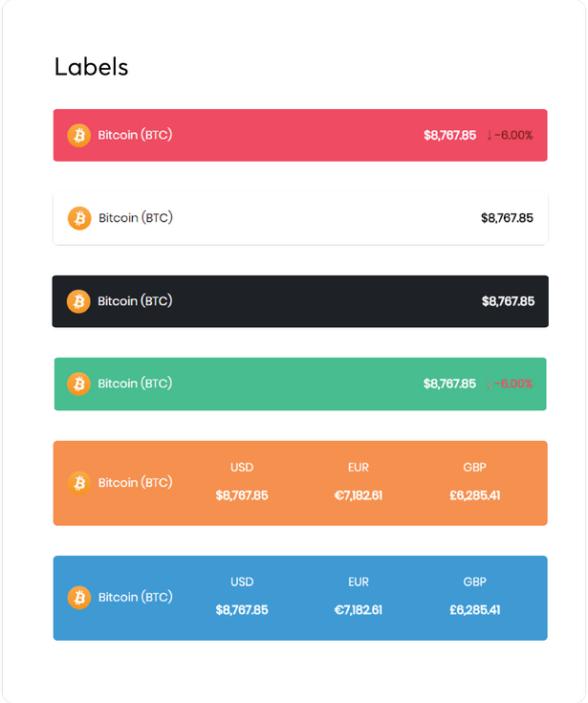This screenshot has width=588, height=703.
Task: Click £6,285.41 value in orange label
Action: [474, 495]
